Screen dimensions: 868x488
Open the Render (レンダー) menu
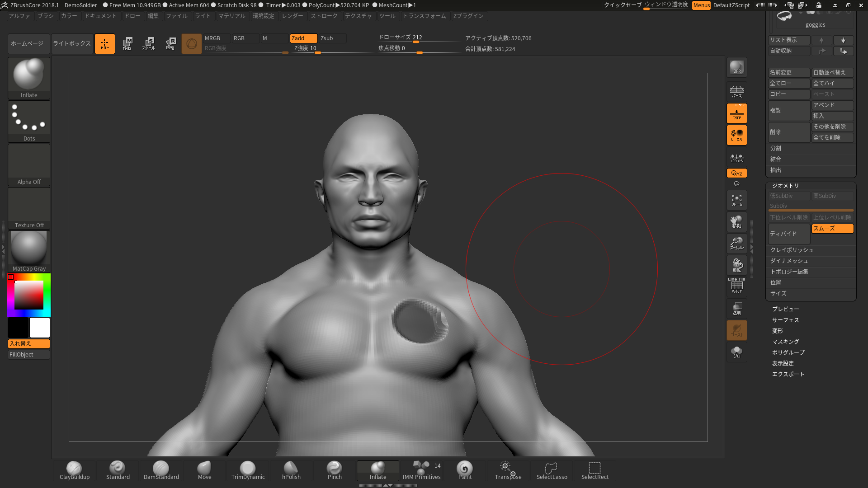(x=292, y=16)
